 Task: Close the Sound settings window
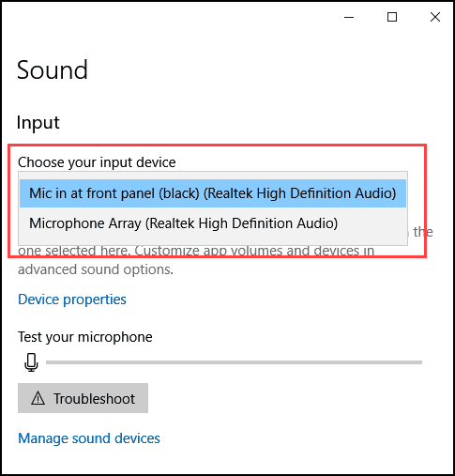click(435, 17)
